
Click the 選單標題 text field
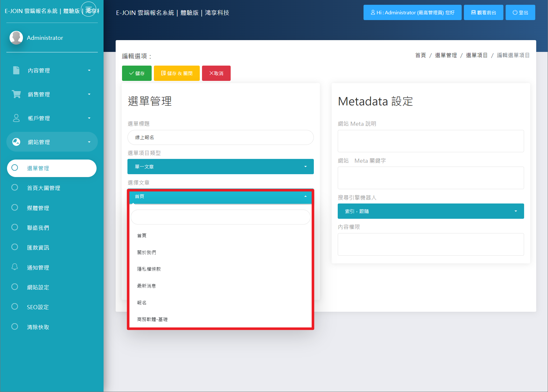pyautogui.click(x=220, y=138)
